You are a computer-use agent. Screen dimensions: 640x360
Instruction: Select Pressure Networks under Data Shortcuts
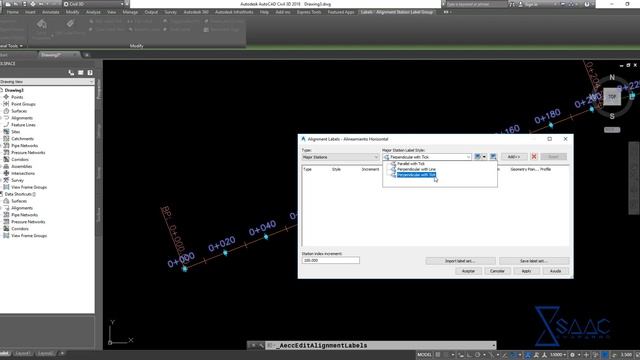point(28,222)
